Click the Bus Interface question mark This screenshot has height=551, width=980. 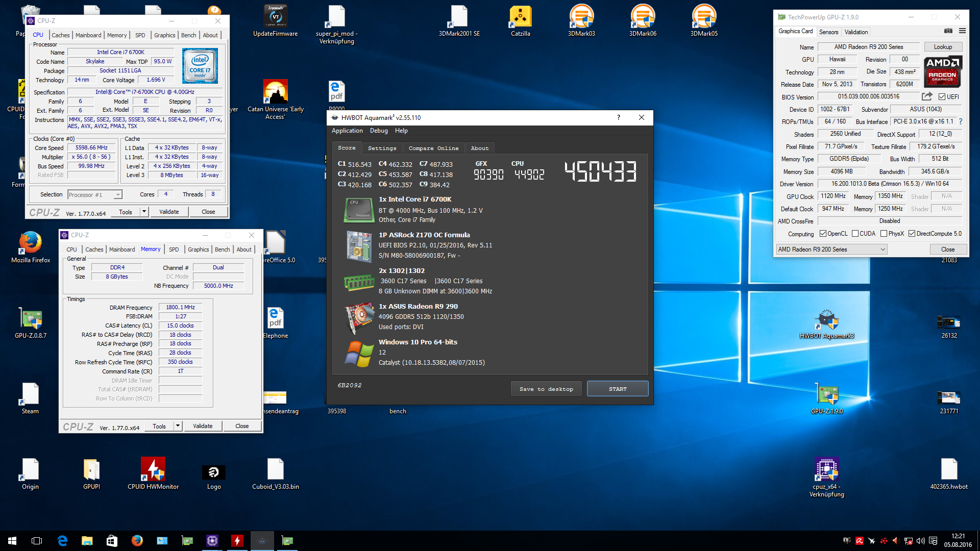coord(961,121)
